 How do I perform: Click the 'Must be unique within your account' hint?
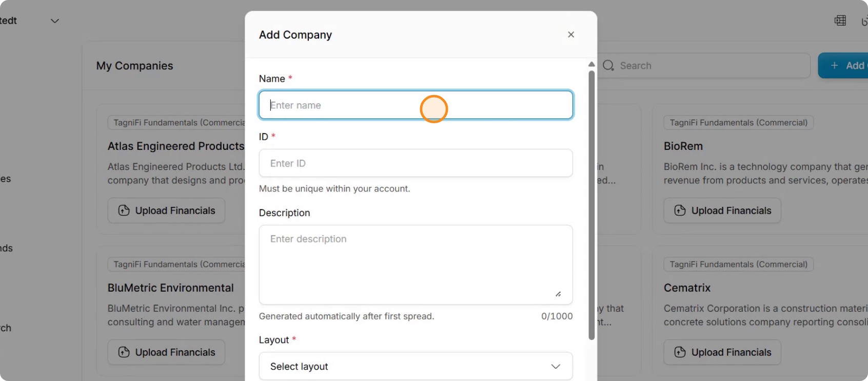pyautogui.click(x=334, y=188)
